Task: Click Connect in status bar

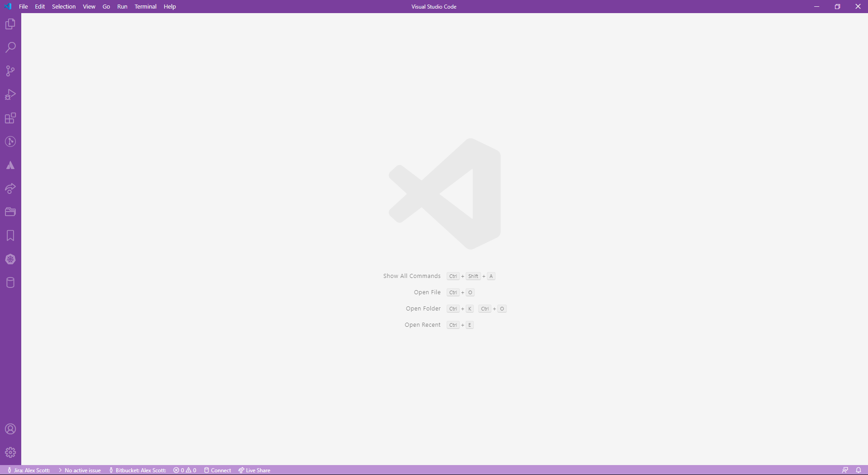Action: pos(217,470)
